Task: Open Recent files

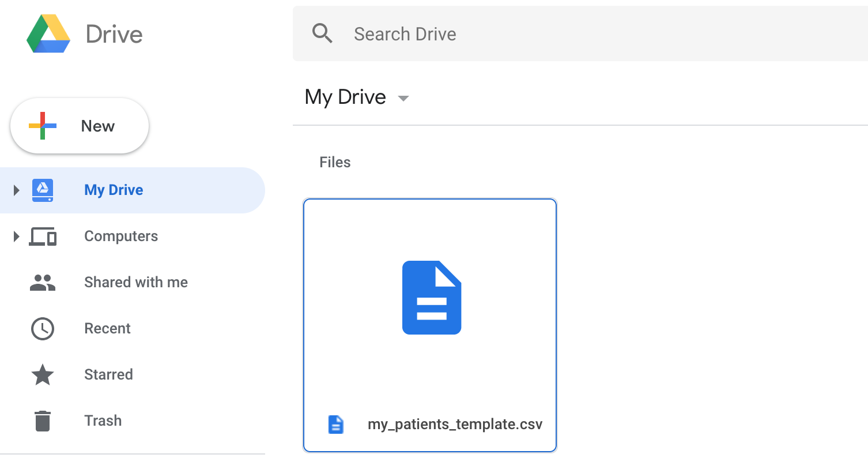Action: pyautogui.click(x=107, y=328)
